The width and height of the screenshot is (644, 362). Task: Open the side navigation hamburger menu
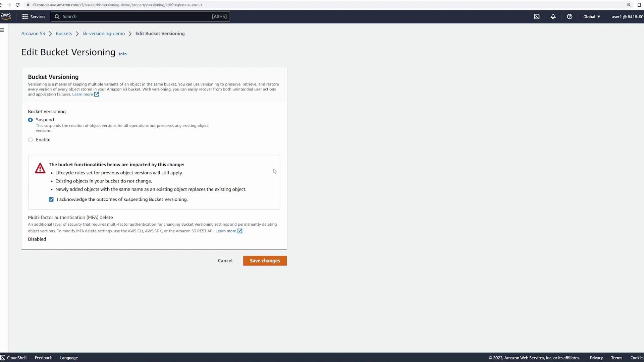click(x=2, y=30)
